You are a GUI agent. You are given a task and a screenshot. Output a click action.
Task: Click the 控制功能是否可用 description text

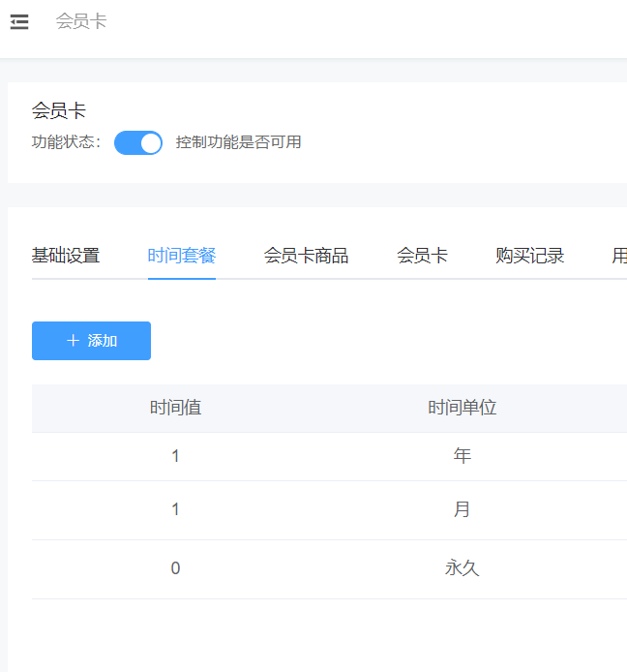click(238, 142)
